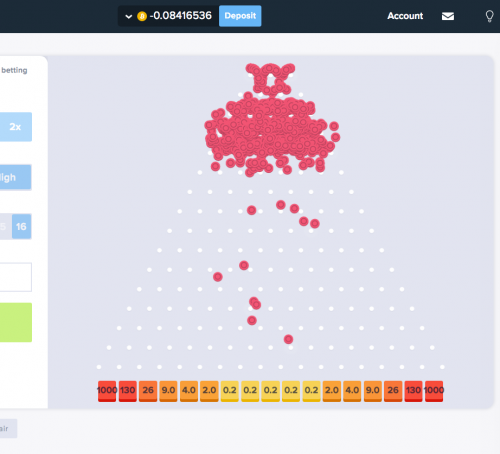
Task: Click the bet amount input field
Action: [x=16, y=277]
